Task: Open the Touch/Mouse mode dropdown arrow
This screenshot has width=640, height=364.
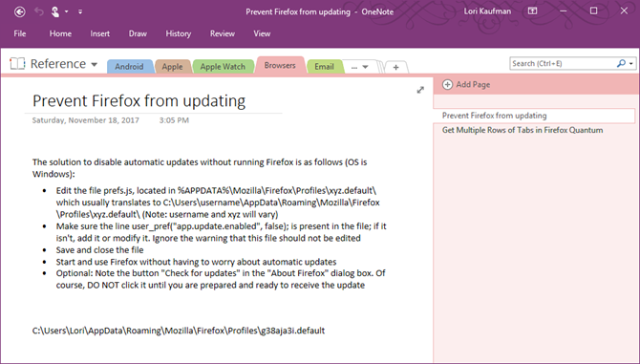Action: (66, 11)
